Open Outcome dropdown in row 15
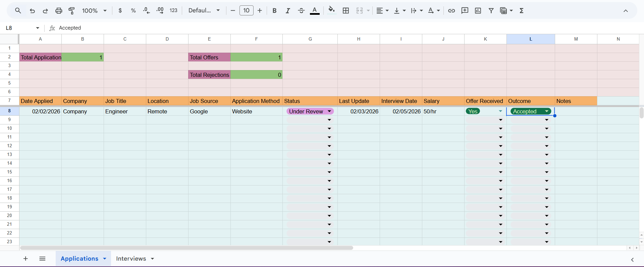The width and height of the screenshot is (644, 267). tap(547, 172)
